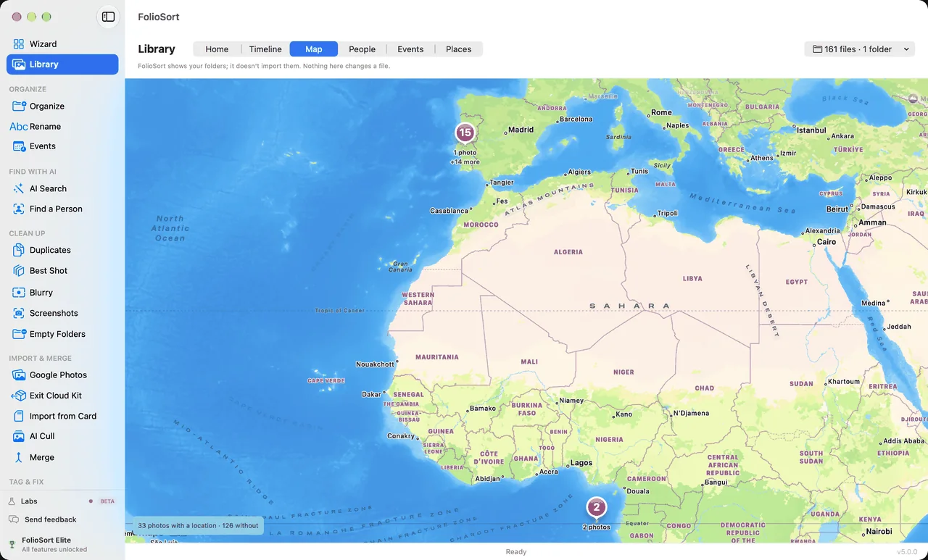Click the Merge icon

click(19, 458)
